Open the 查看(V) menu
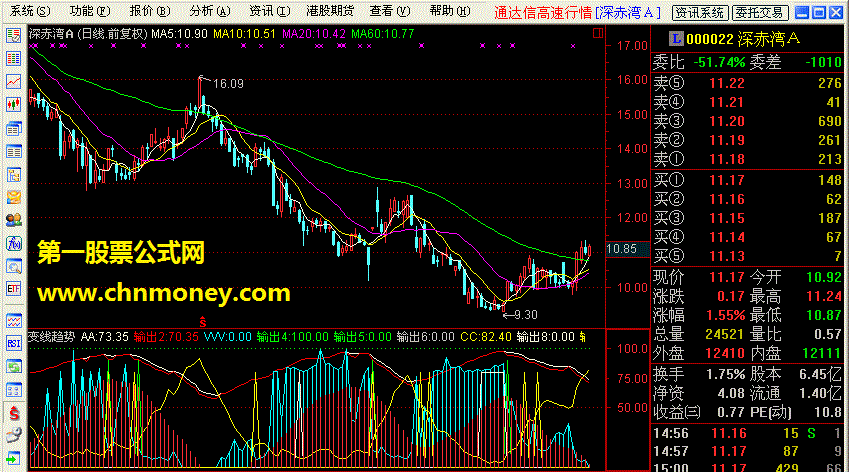Image resolution: width=849 pixels, height=472 pixels. pos(390,11)
